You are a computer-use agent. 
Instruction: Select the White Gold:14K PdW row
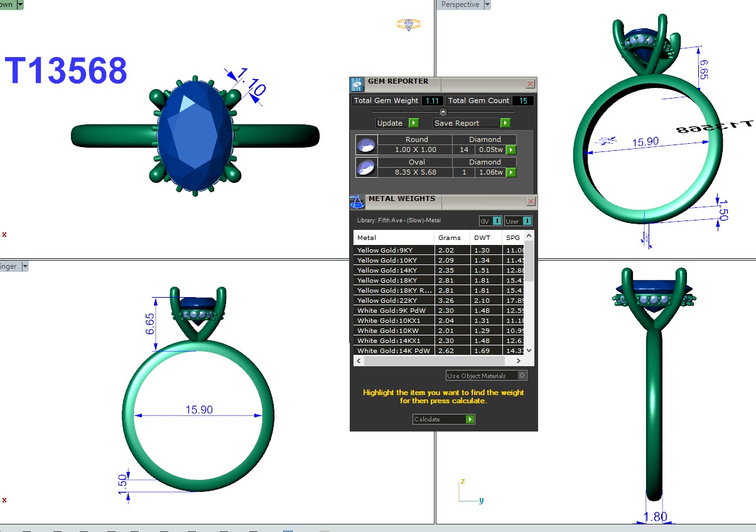point(439,350)
